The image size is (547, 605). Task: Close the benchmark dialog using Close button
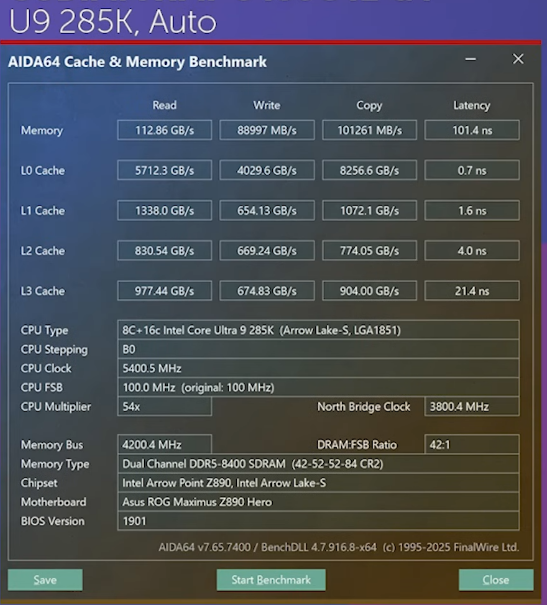pyautogui.click(x=496, y=580)
